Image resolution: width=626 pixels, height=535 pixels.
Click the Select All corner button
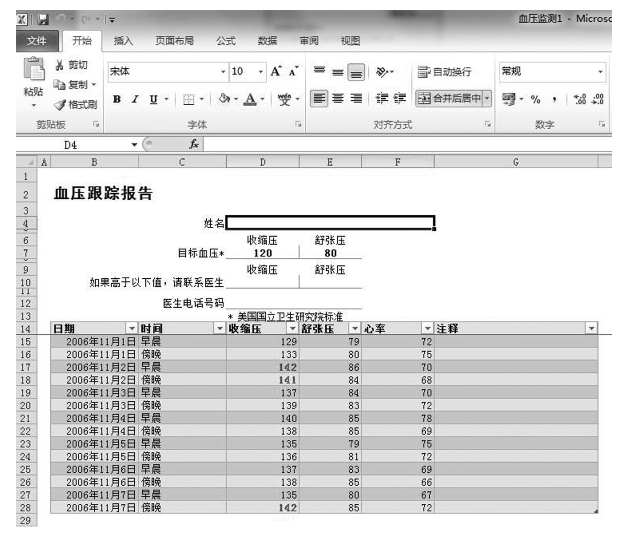click(x=27, y=162)
